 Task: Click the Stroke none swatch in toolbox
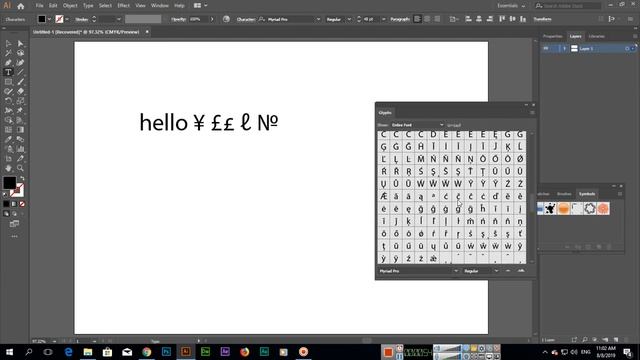click(x=17, y=190)
